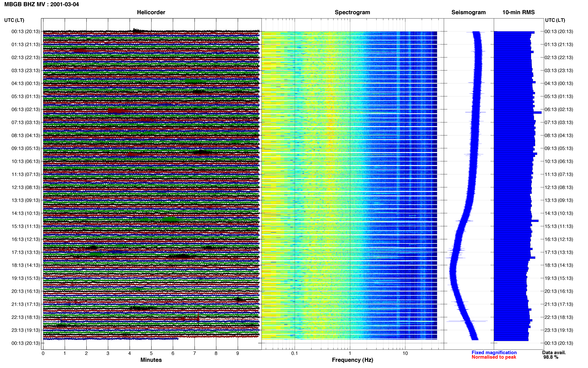The image size is (588, 368).
Task: Click the 0.1 frequency tick label
Action: coord(295,353)
